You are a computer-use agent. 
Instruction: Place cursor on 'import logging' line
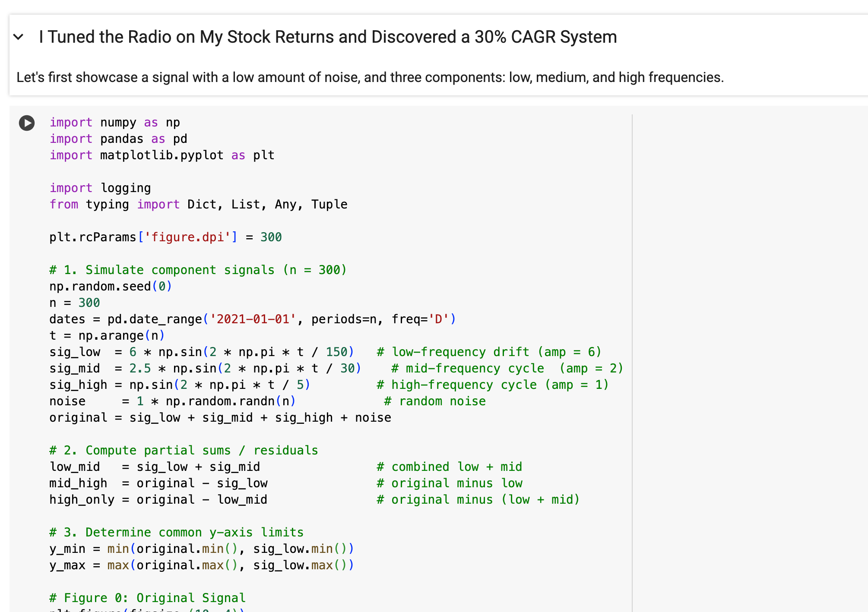(100, 188)
